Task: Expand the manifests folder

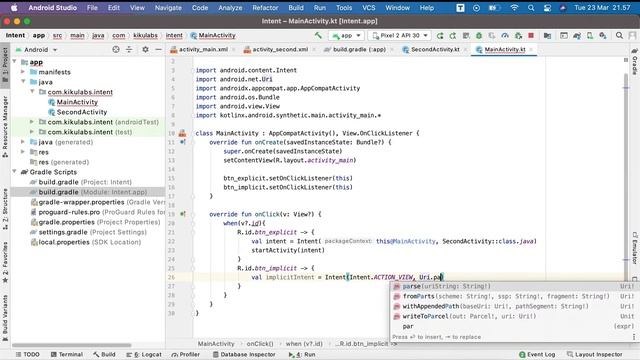Action: tap(23, 72)
